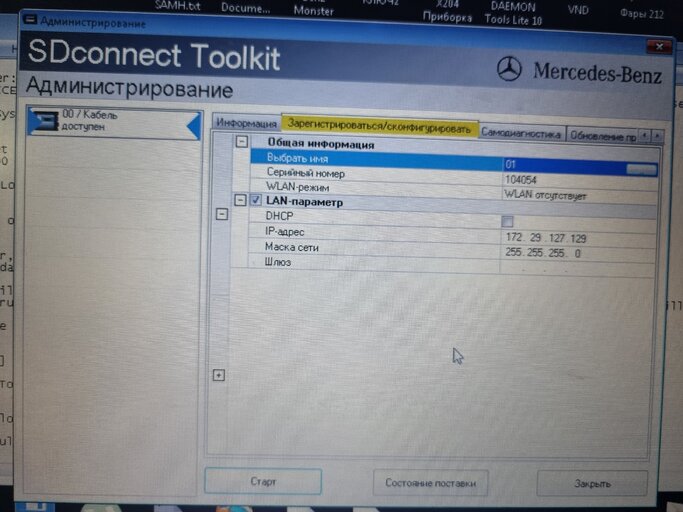Close the Администрирование window
This screenshot has width=683, height=512.
point(659,46)
